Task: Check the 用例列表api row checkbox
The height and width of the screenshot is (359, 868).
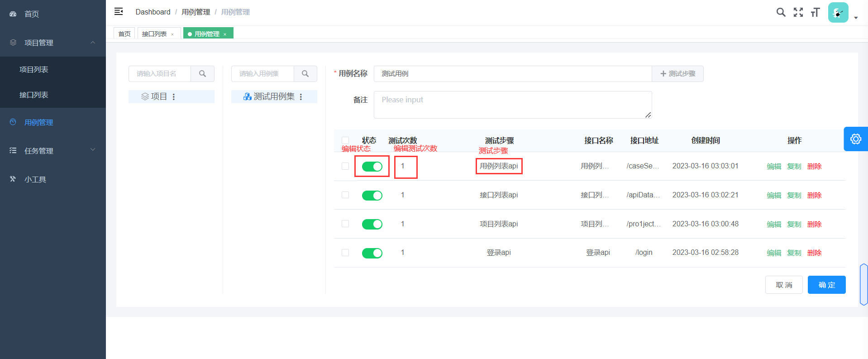Action: pyautogui.click(x=345, y=166)
